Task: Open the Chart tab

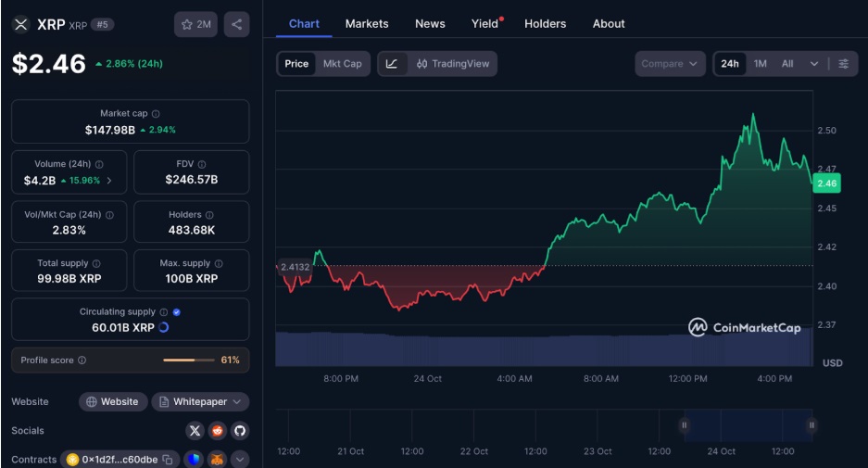Action: tap(304, 24)
